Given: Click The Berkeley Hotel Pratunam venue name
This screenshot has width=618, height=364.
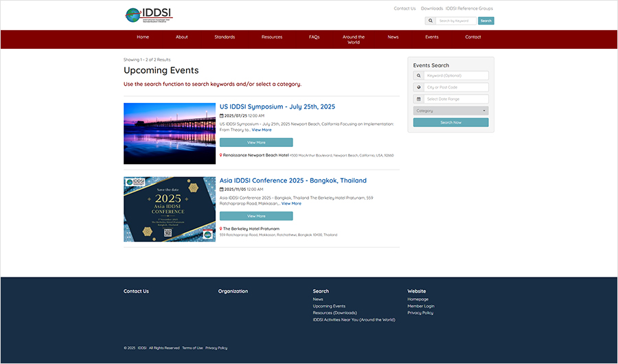Looking at the screenshot, I should pyautogui.click(x=251, y=229).
